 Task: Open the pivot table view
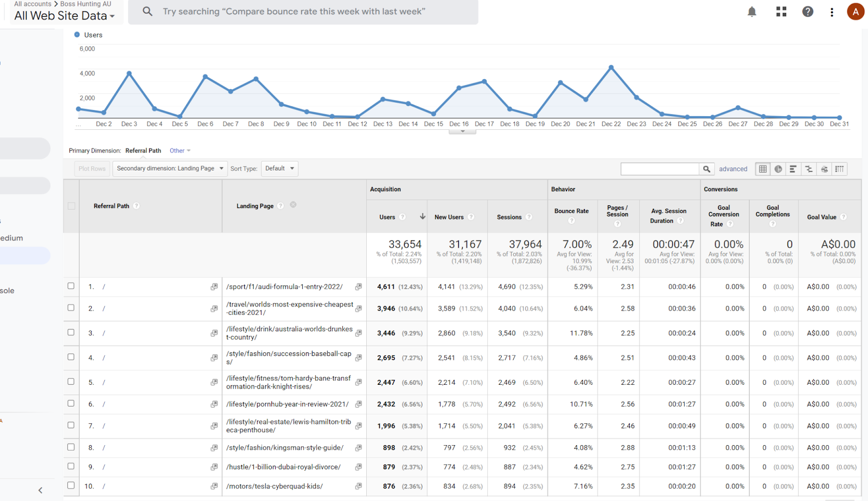839,169
